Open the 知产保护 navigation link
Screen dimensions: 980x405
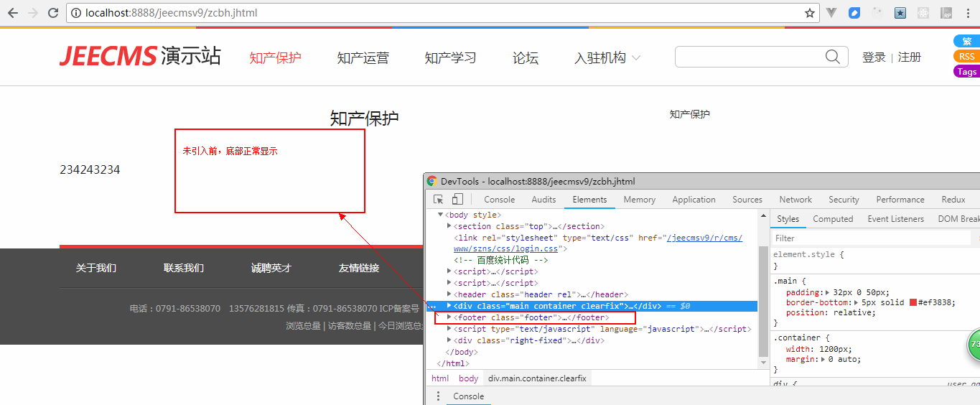pos(275,58)
